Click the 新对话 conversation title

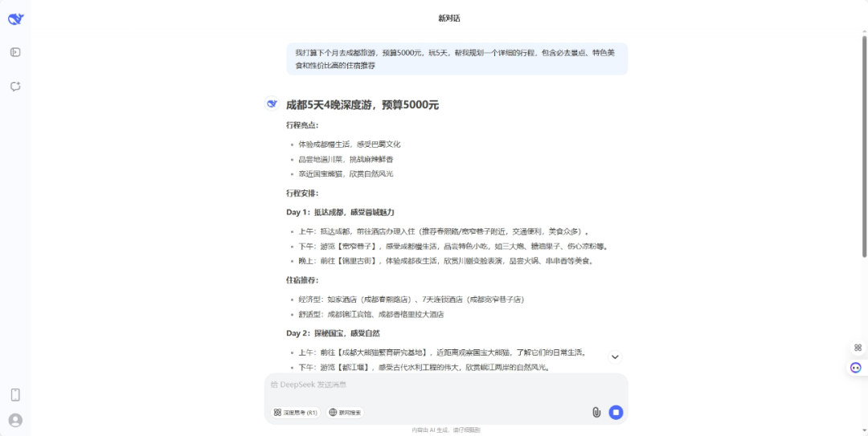pos(449,18)
